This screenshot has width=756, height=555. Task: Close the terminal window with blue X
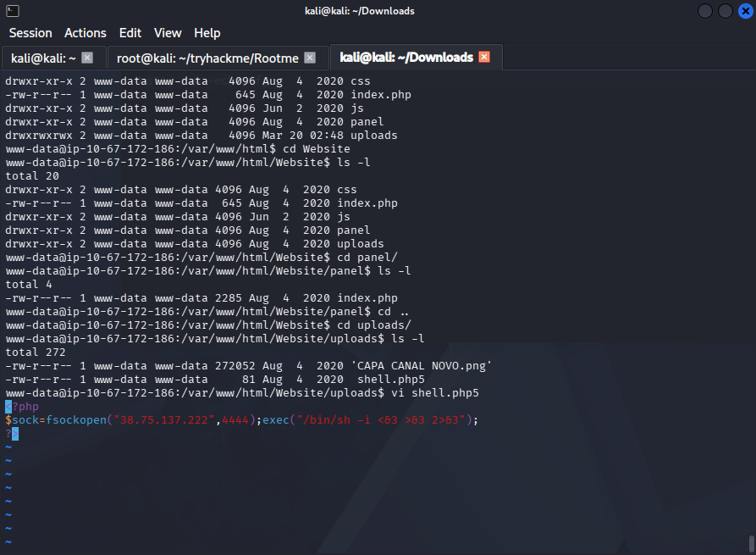click(x=745, y=11)
